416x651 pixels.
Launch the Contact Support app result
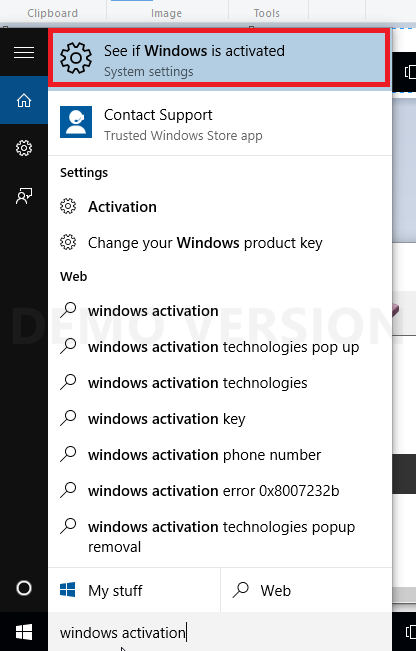220,123
